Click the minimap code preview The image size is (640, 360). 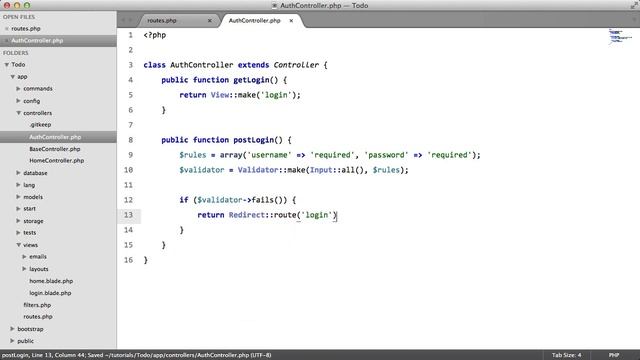point(620,36)
